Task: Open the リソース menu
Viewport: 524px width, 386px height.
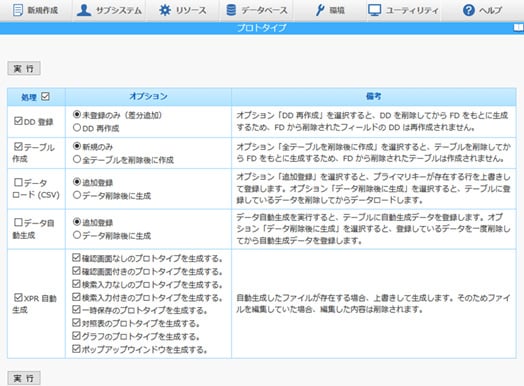Action: (x=182, y=11)
